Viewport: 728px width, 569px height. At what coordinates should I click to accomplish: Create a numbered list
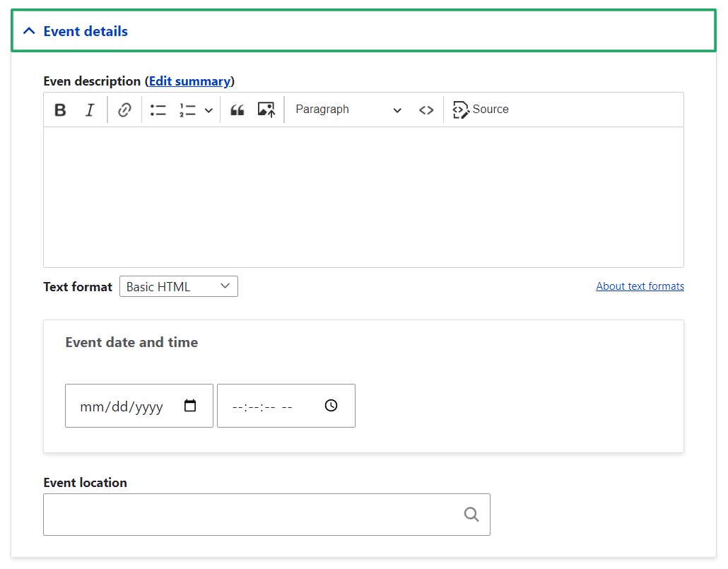pos(185,110)
